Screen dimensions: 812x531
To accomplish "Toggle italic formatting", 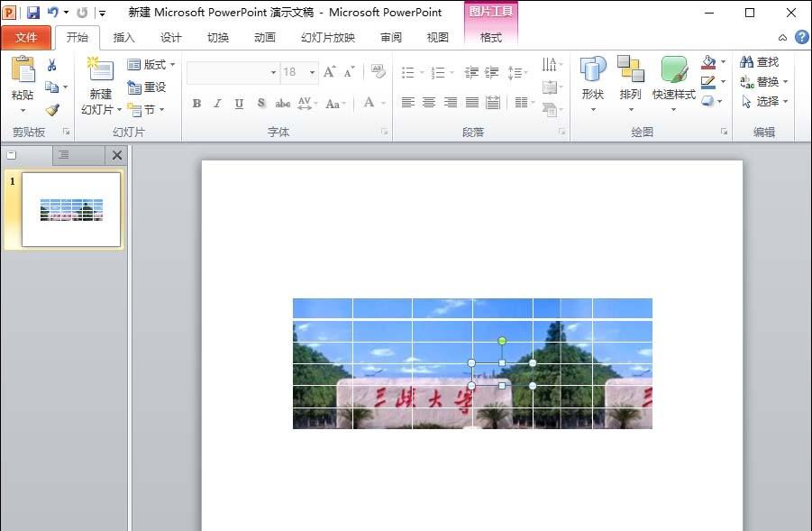I will coord(216,104).
